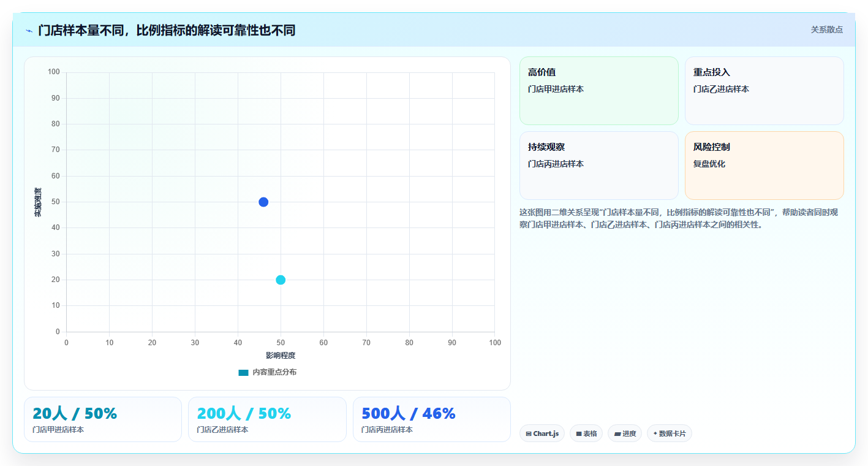Screen dimensions: 868x466
Task: Select the cyan scatter point
Action: 281,280
